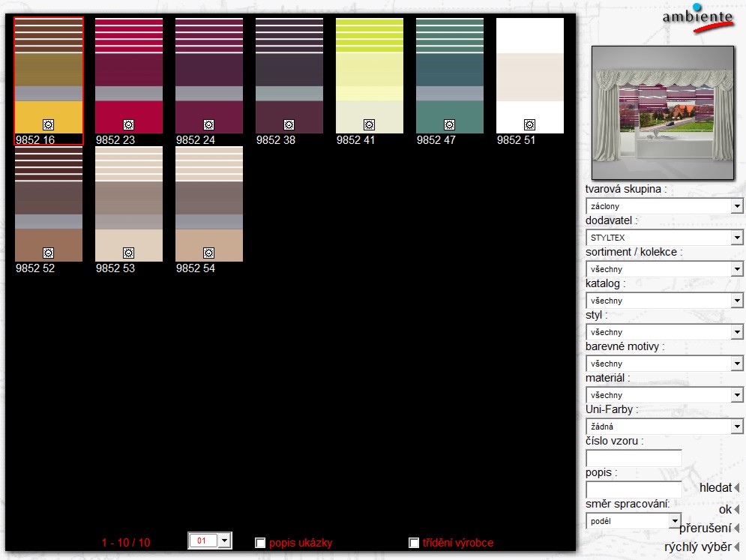Click the detail icon on swatch 9852 24

(x=208, y=124)
